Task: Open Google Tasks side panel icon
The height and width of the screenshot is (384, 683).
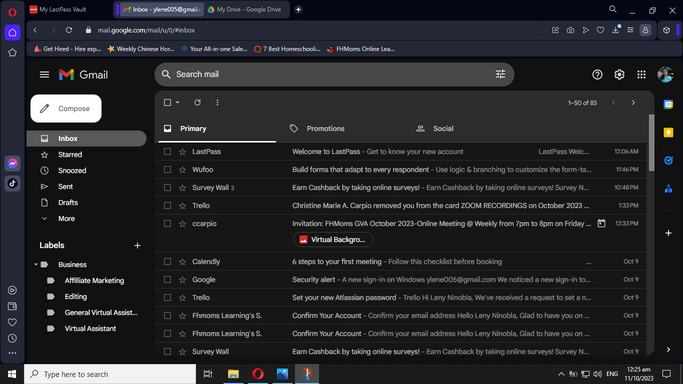Action: pyautogui.click(x=668, y=161)
